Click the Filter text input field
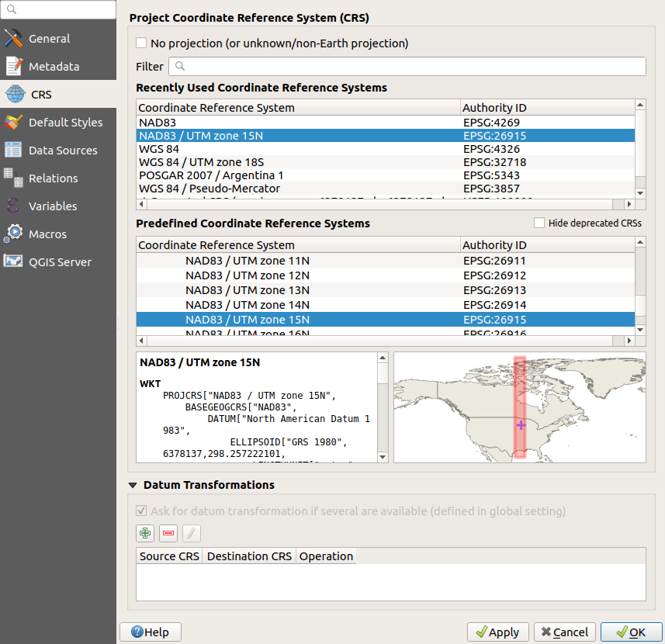 407,67
